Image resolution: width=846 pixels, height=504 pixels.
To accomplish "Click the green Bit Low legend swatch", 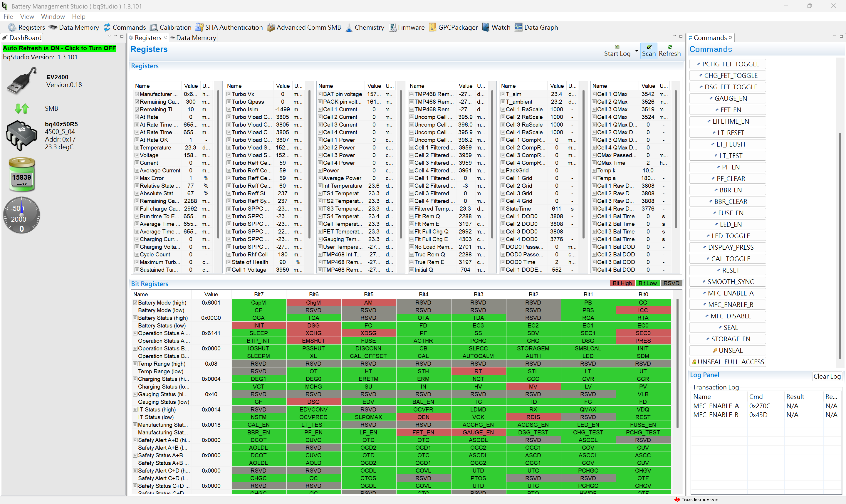I will (648, 283).
